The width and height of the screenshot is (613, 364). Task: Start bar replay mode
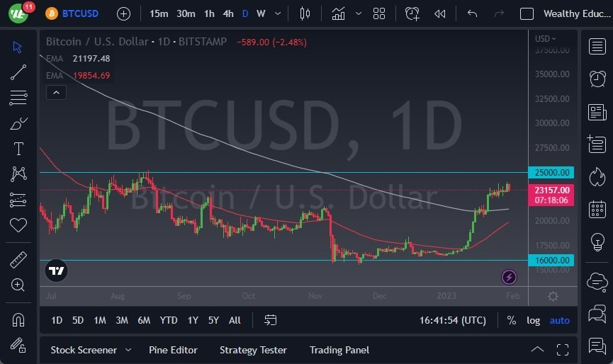coord(440,14)
